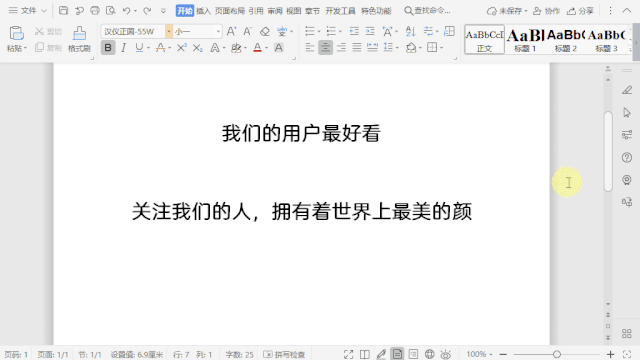The height and width of the screenshot is (360, 640).
Task: Click the 查找命令 search command field
Action: click(x=427, y=11)
